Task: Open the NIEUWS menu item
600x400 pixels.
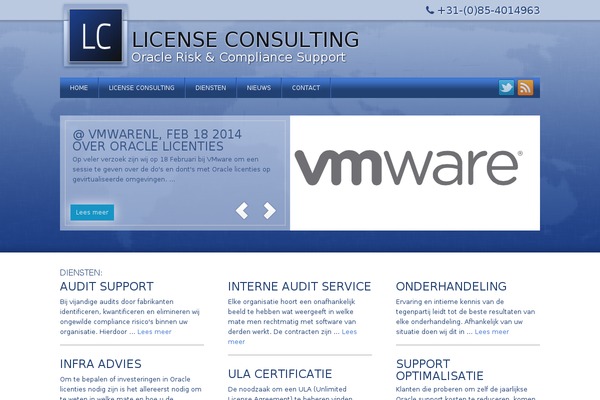Action: pos(259,88)
